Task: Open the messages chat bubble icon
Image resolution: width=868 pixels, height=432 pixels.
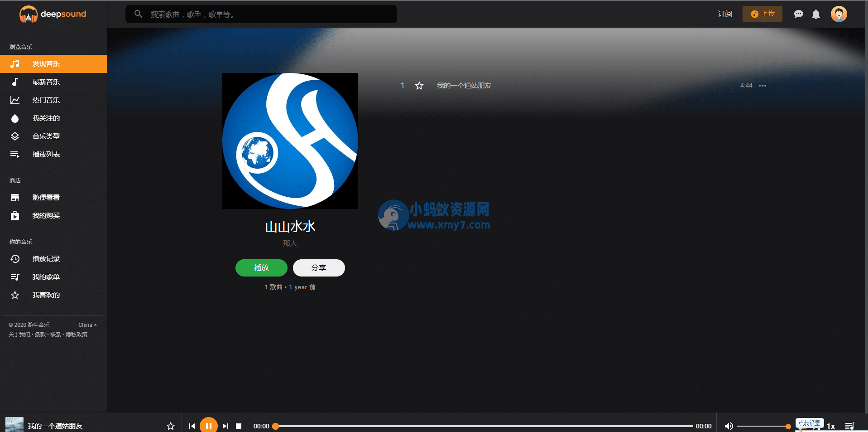Action: 798,14
